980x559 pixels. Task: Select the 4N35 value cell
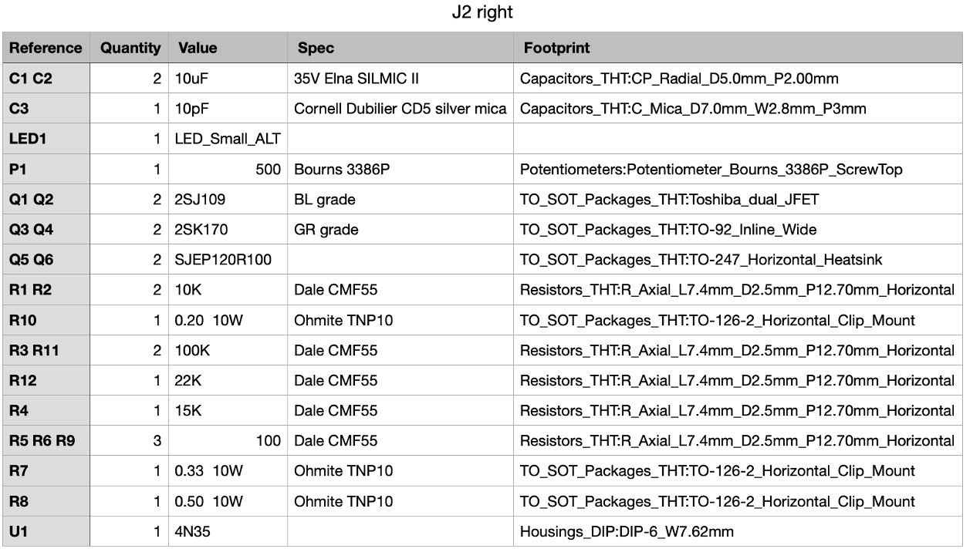coord(228,531)
